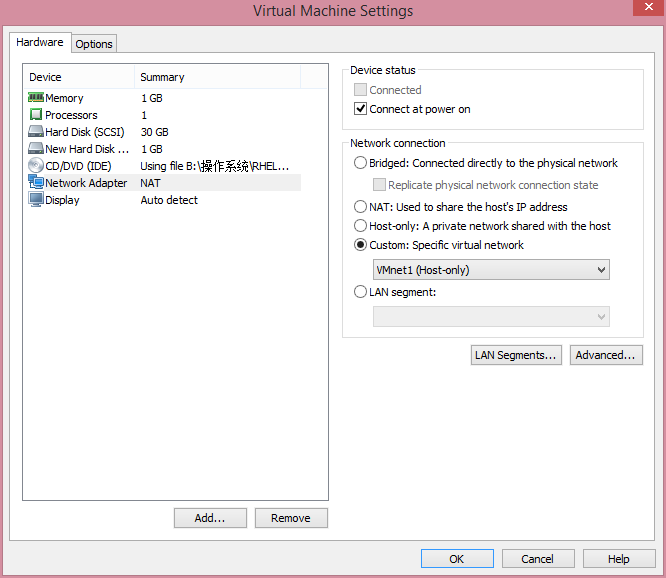
Task: Switch to the Options tab
Action: 94,44
